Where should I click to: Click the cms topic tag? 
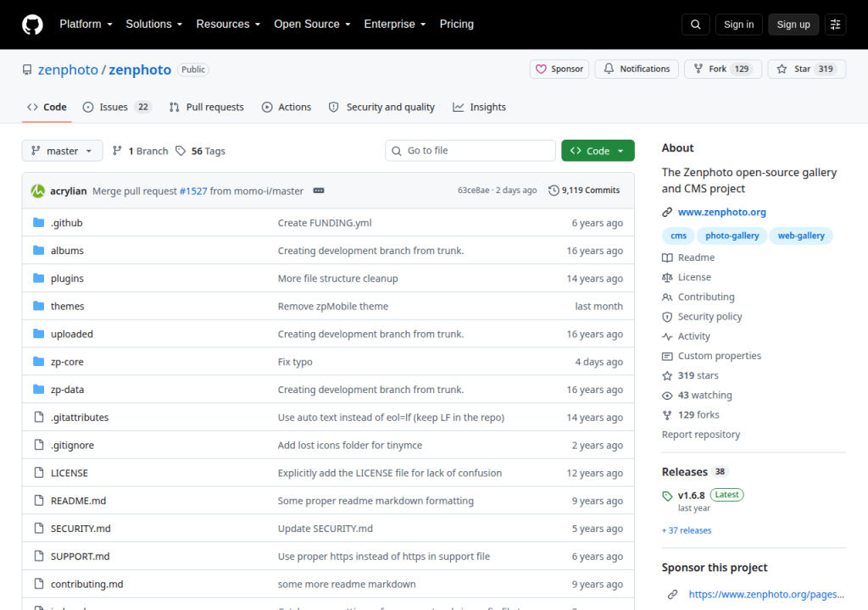pos(678,236)
